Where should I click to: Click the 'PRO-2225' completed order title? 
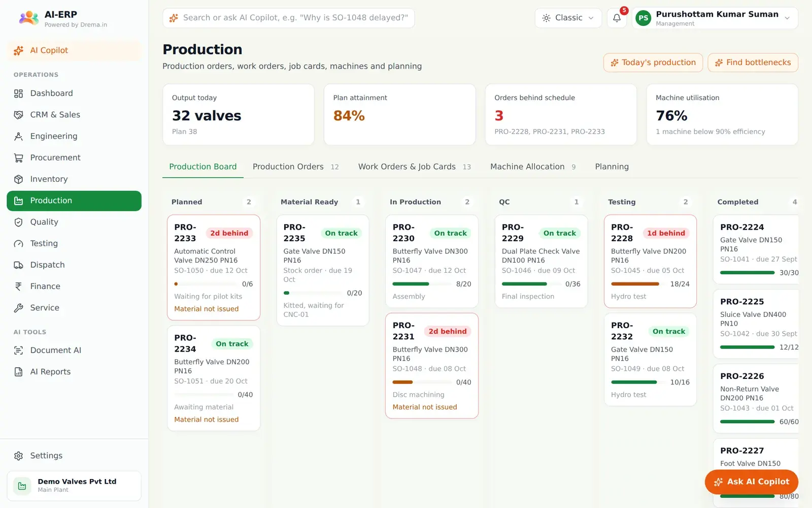(742, 302)
